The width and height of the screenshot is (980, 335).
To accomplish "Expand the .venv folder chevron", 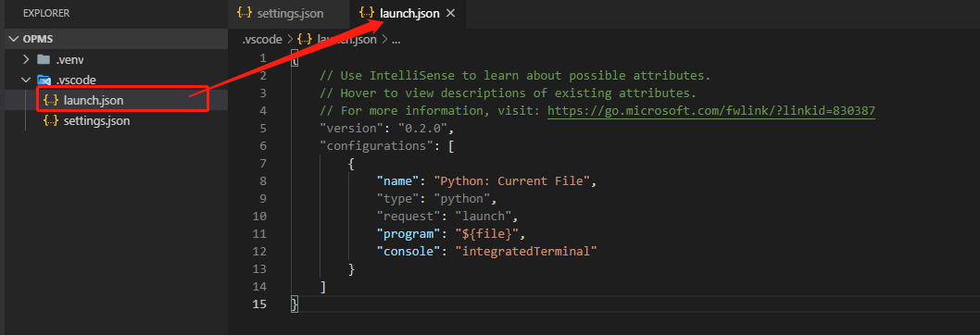I will tap(26, 59).
